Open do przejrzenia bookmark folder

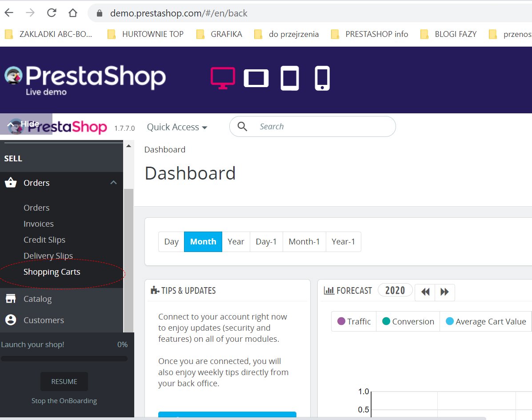(x=286, y=34)
